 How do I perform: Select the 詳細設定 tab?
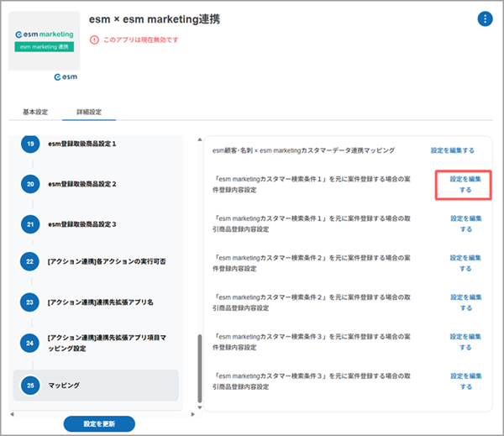point(88,112)
